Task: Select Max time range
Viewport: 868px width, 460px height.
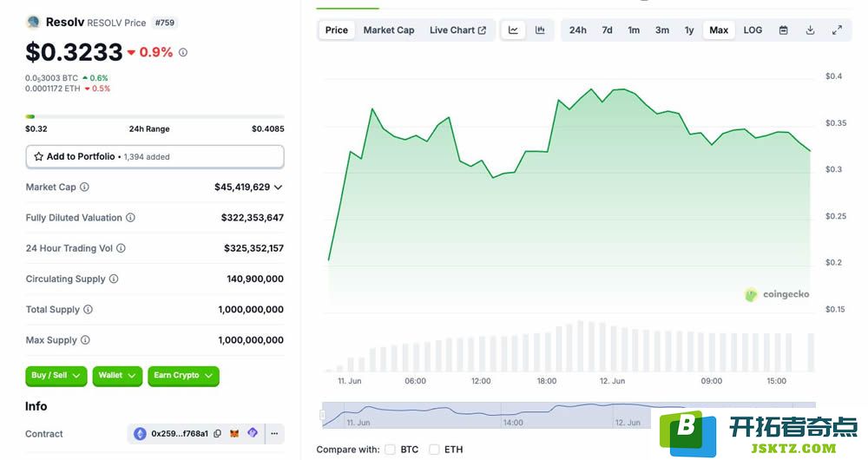Action: click(719, 30)
